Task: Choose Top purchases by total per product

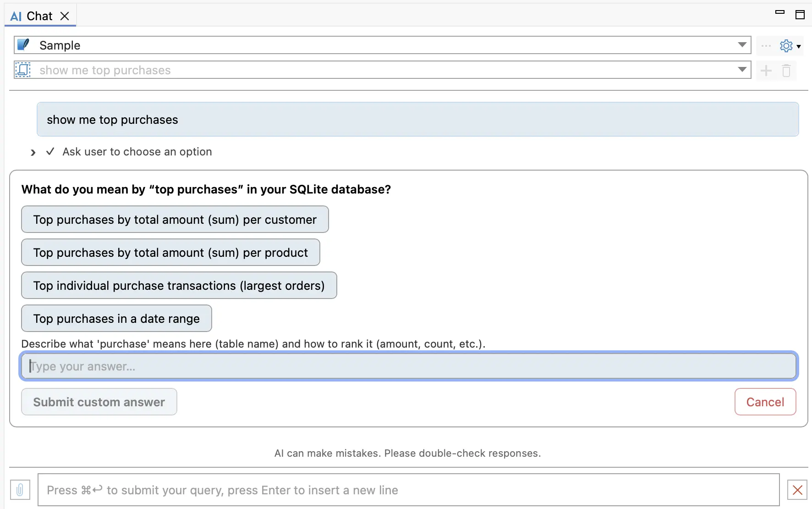Action: [170, 252]
